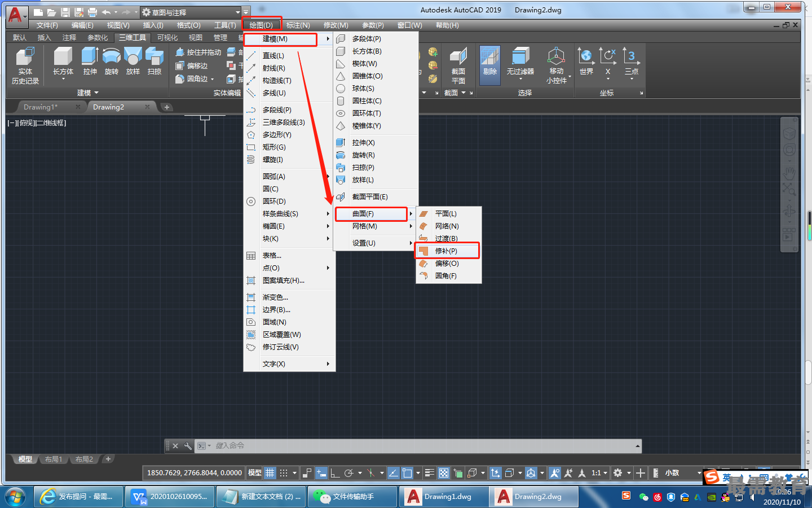This screenshot has height=508, width=812.
Task: Select the 网络(N) network surface icon
Action: pyautogui.click(x=423, y=226)
